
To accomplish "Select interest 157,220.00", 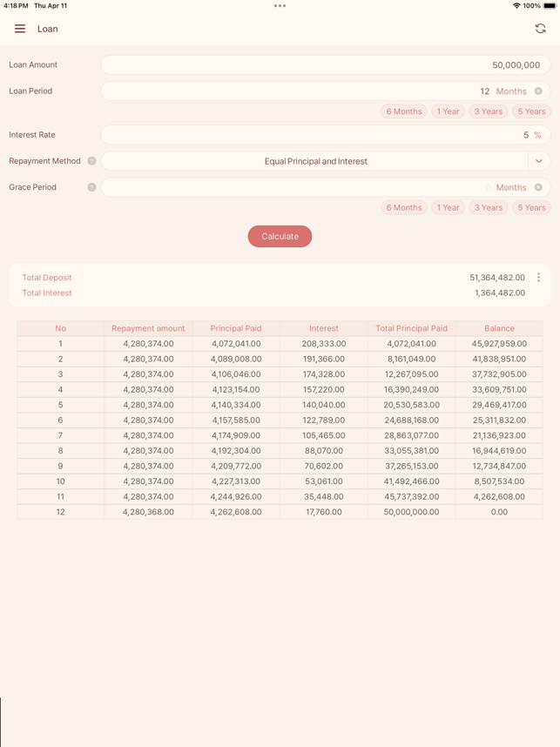I will [324, 389].
